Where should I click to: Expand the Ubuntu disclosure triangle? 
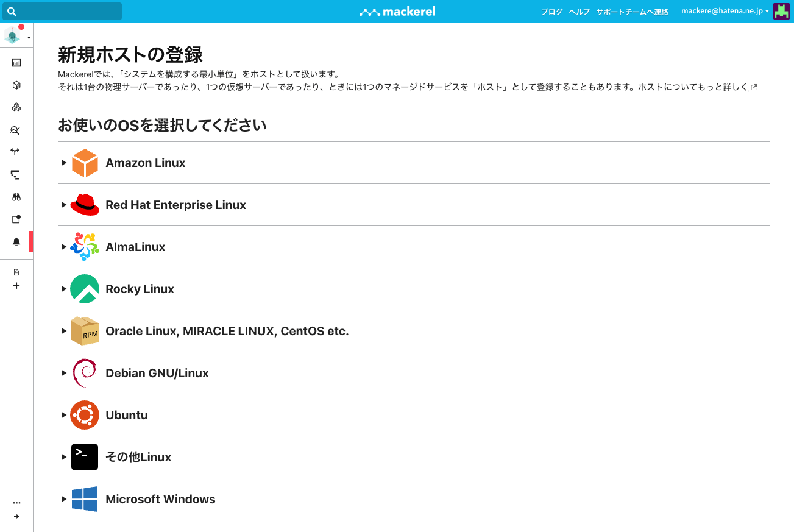click(63, 415)
